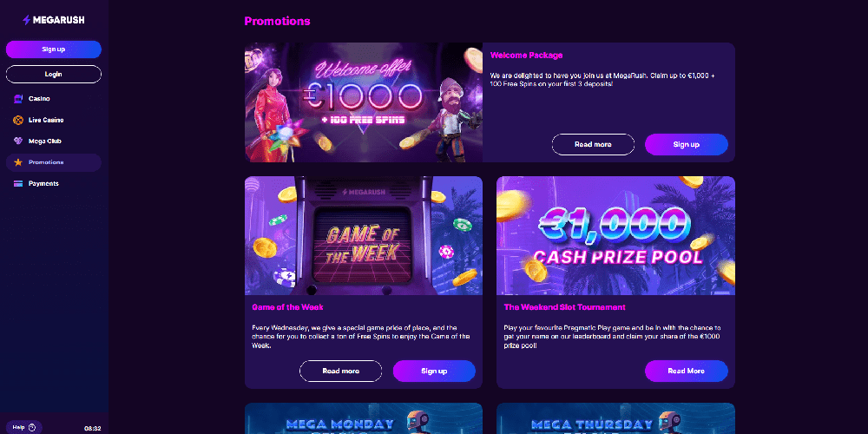Read more about Game of the Week
Viewport: 868px width, 434px height.
click(341, 371)
